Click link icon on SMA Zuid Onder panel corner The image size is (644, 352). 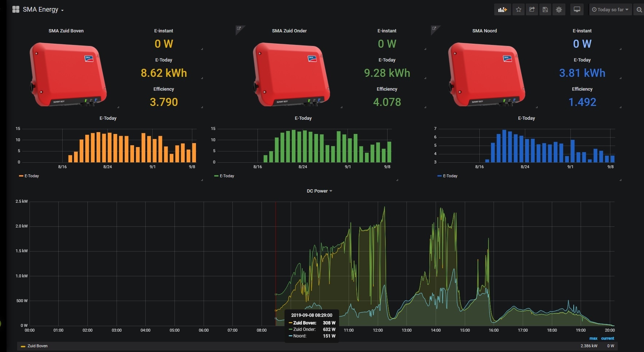point(239,28)
